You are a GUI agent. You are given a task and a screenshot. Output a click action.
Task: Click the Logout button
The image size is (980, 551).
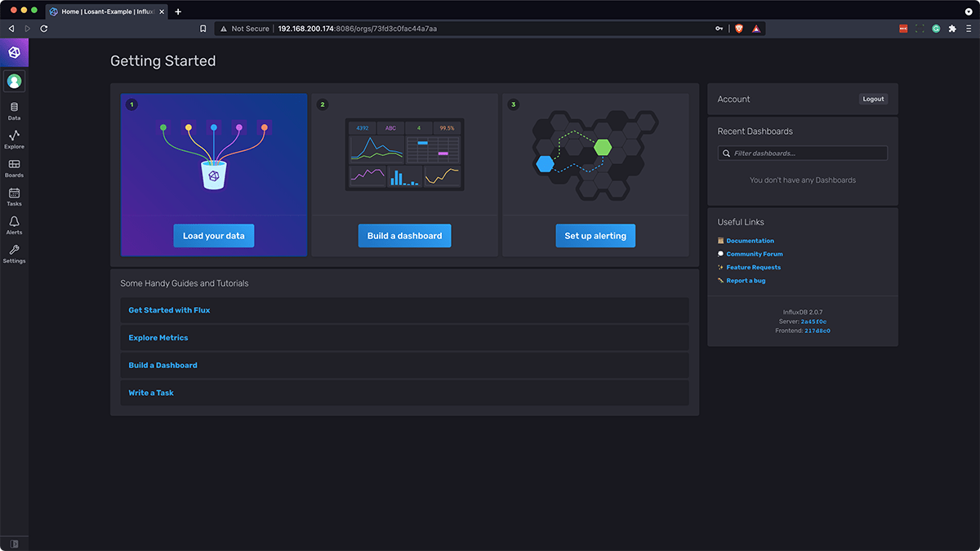(x=873, y=99)
